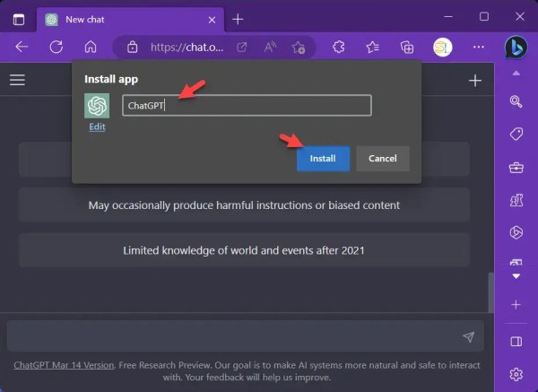Open the sidebar Tools briefcase icon
The height and width of the screenshot is (392, 538).
pyautogui.click(x=516, y=168)
